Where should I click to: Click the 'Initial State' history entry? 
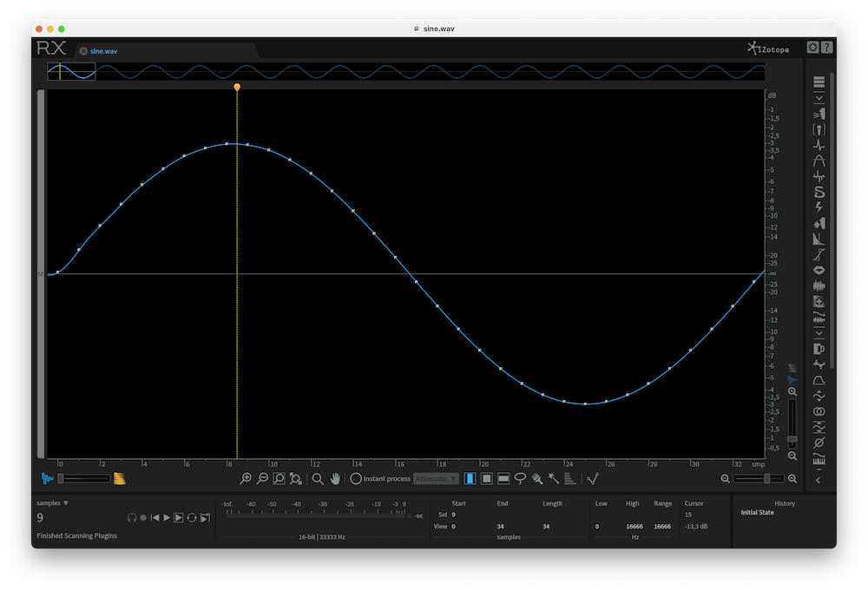click(757, 513)
